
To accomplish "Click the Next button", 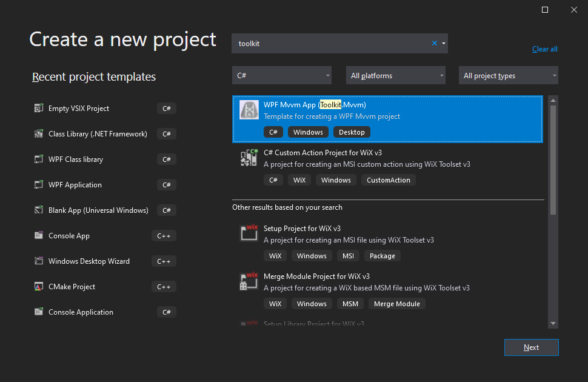I will tap(532, 347).
